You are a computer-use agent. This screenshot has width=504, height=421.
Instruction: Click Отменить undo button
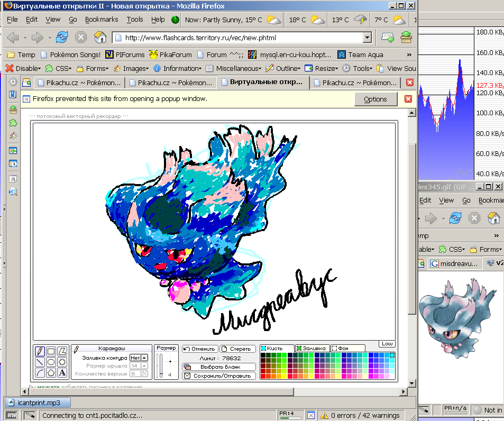pyautogui.click(x=200, y=349)
